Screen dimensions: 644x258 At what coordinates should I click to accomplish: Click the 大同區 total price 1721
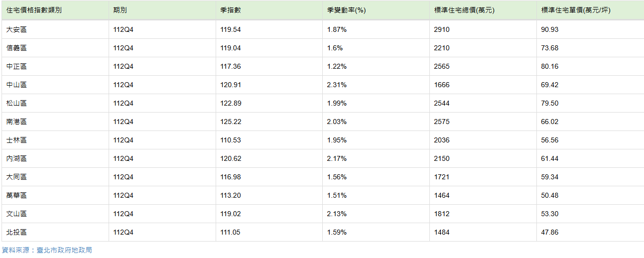[442, 177]
